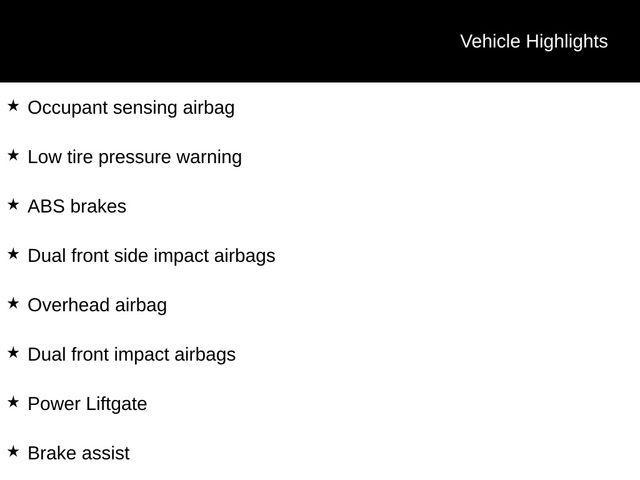This screenshot has width=640, height=480.
Task: Select the Power Liftgate feature text
Action: [x=87, y=404]
